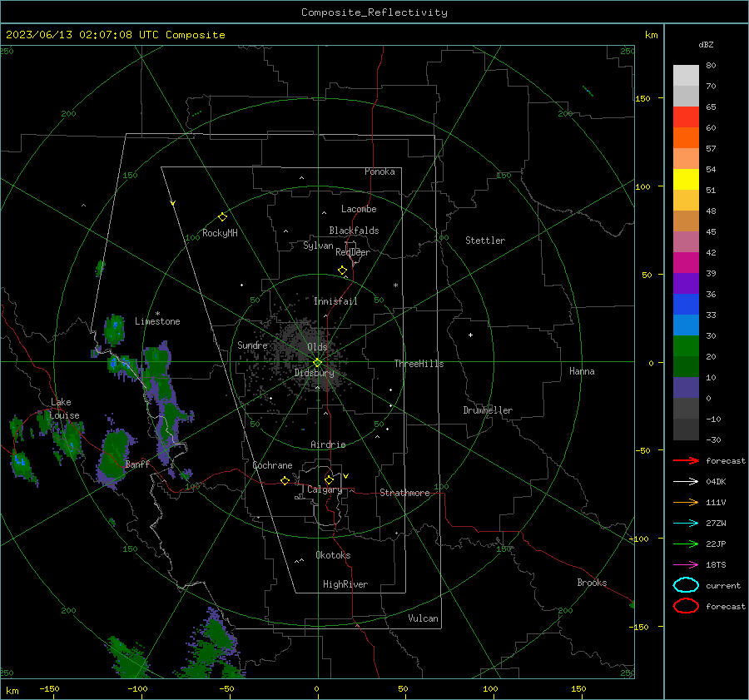Click the Stettler town label
749x700 pixels.
pyautogui.click(x=485, y=241)
